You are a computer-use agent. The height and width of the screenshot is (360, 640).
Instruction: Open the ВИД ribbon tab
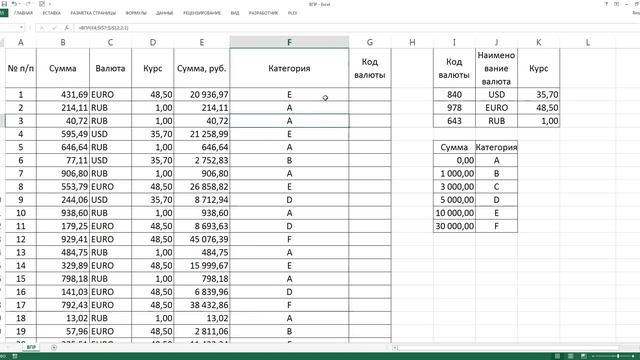click(x=235, y=13)
